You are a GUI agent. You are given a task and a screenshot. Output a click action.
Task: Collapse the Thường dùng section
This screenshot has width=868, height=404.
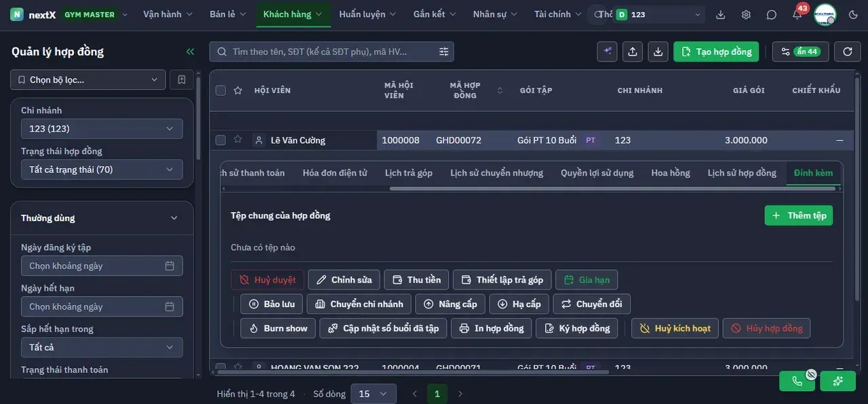[x=174, y=218]
